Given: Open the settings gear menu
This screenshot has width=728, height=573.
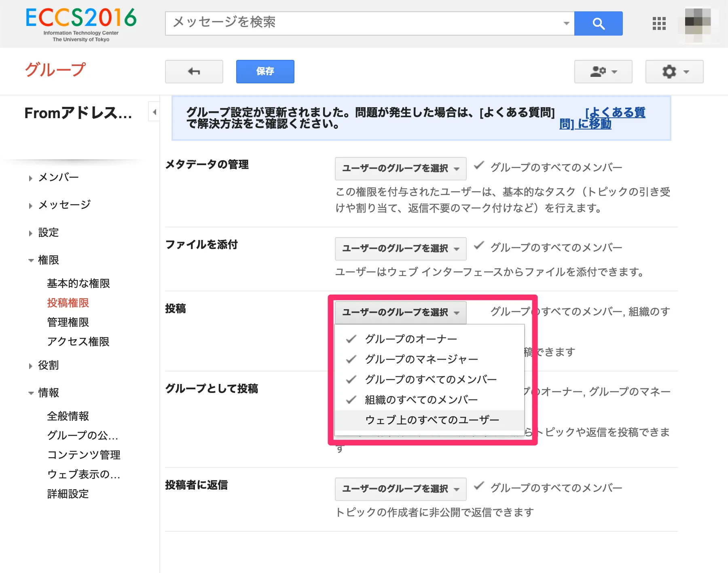Looking at the screenshot, I should (674, 72).
